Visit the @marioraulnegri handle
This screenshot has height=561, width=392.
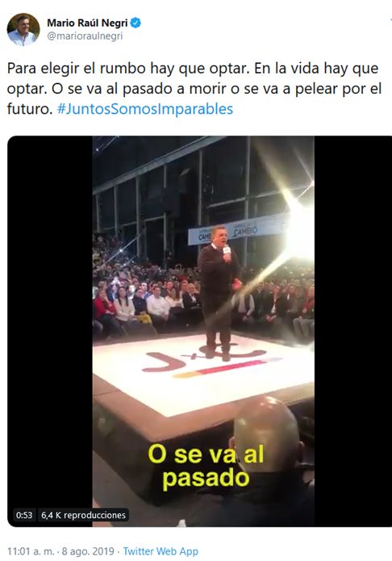pyautogui.click(x=85, y=36)
